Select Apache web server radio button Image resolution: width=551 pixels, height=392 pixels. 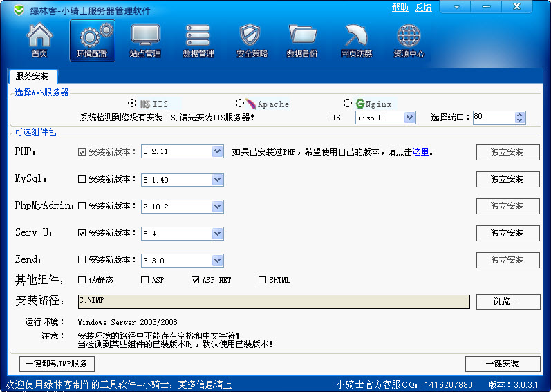[240, 103]
